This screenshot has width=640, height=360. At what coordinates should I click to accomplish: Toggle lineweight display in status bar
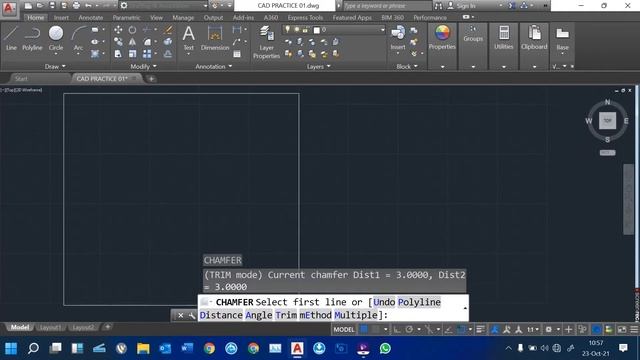point(480,329)
